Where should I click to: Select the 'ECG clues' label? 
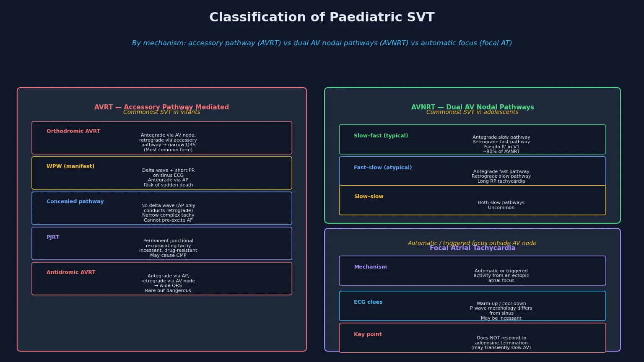[x=368, y=302]
